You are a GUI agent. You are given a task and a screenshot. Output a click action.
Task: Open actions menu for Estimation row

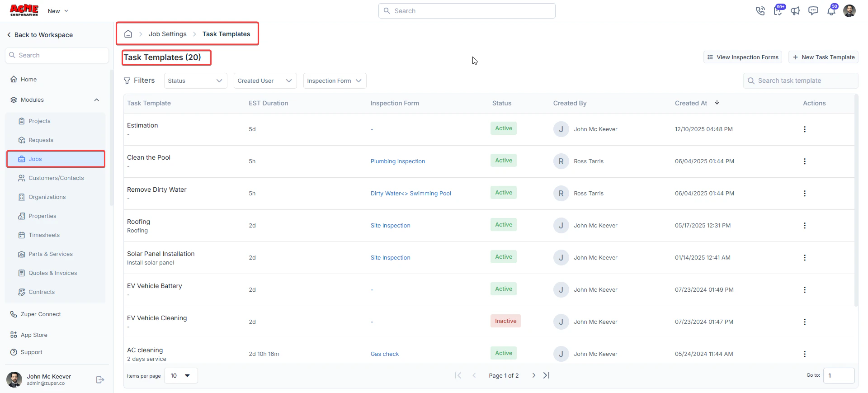(805, 129)
